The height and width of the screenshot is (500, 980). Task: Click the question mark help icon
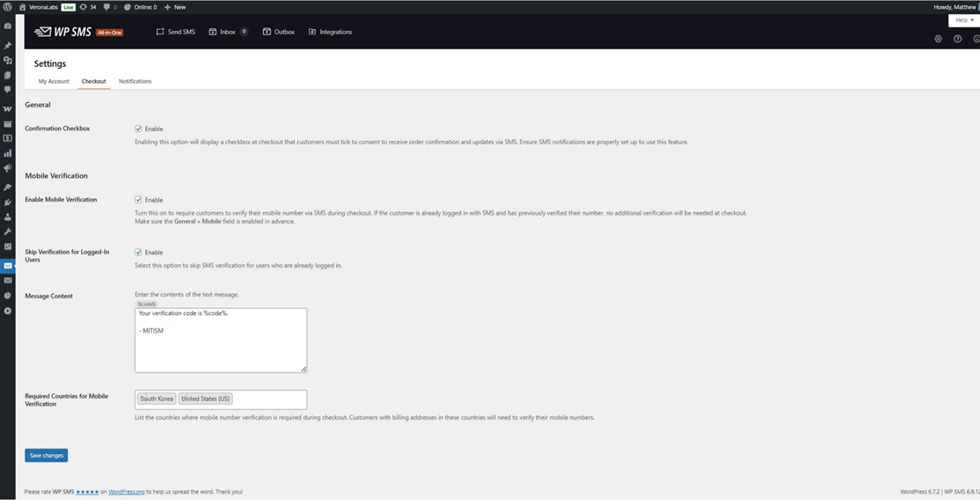pos(958,39)
